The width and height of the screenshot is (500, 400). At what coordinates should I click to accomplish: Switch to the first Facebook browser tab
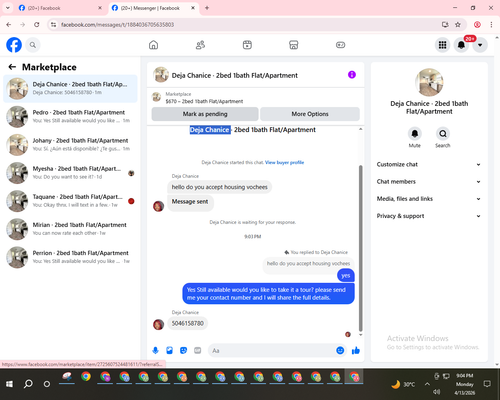[60, 8]
